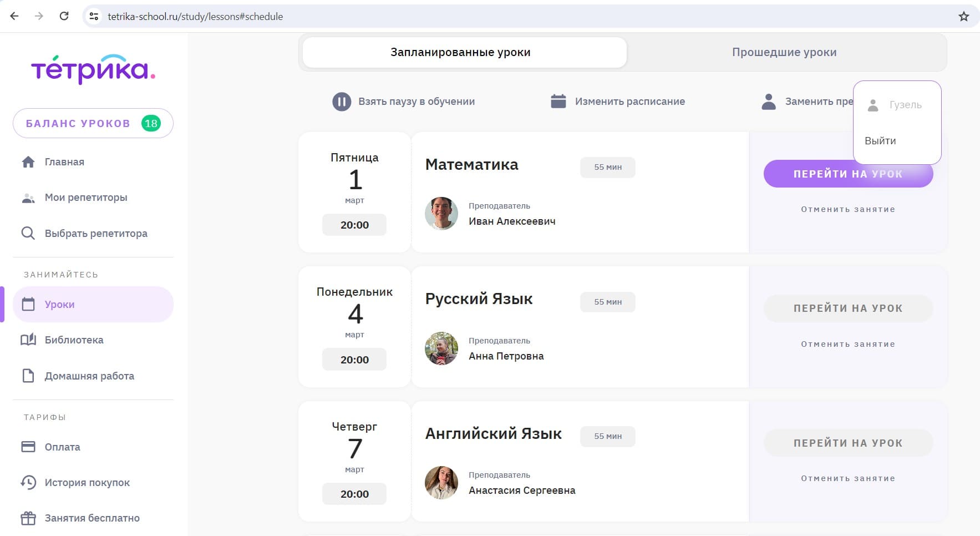Click the people icon for Мои репетиторы
This screenshot has width=980, height=536.
28,198
